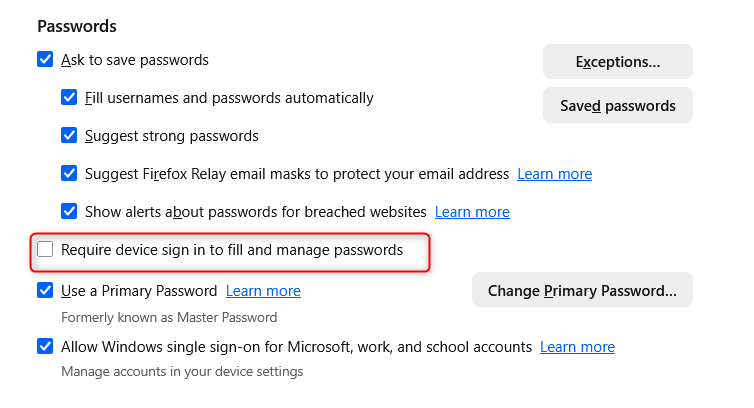Uncheck Show alerts about breached websites checkbox

pos(69,212)
